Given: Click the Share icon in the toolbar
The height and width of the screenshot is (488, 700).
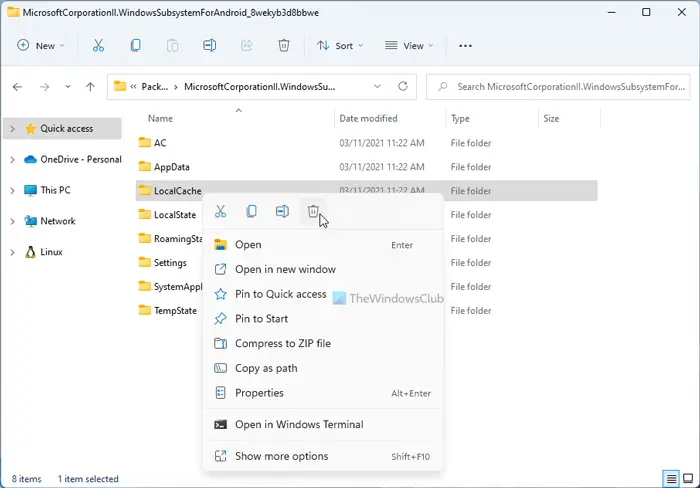Looking at the screenshot, I should [x=246, y=46].
